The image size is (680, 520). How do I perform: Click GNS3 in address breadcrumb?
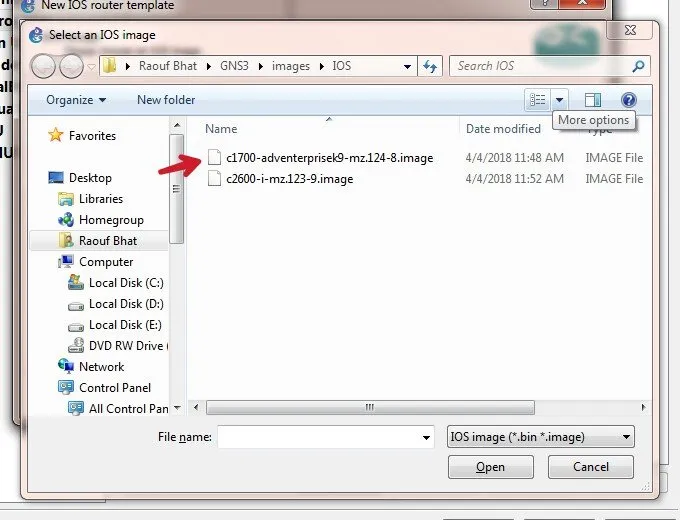click(234, 66)
